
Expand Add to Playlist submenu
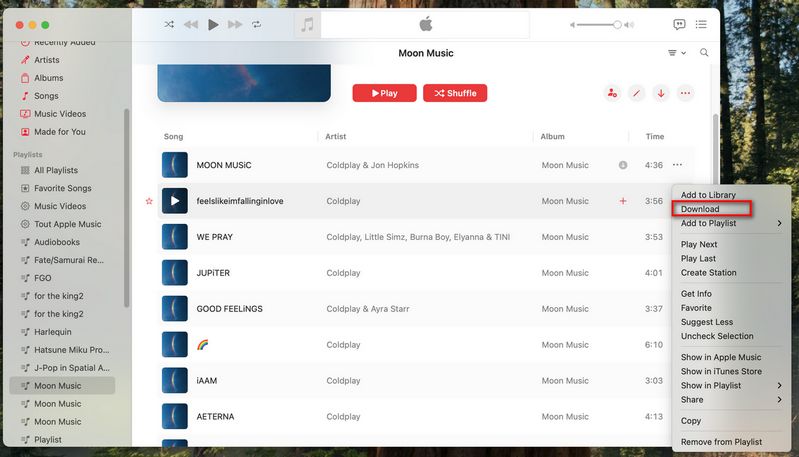point(731,223)
